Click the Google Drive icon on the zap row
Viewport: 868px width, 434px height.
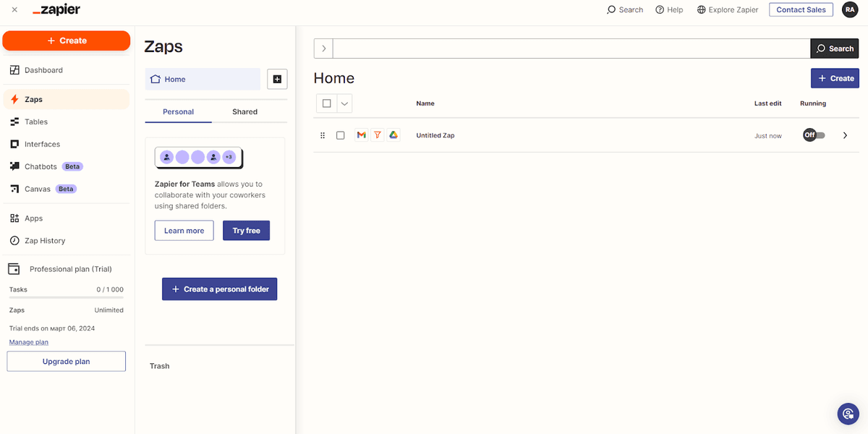(393, 135)
